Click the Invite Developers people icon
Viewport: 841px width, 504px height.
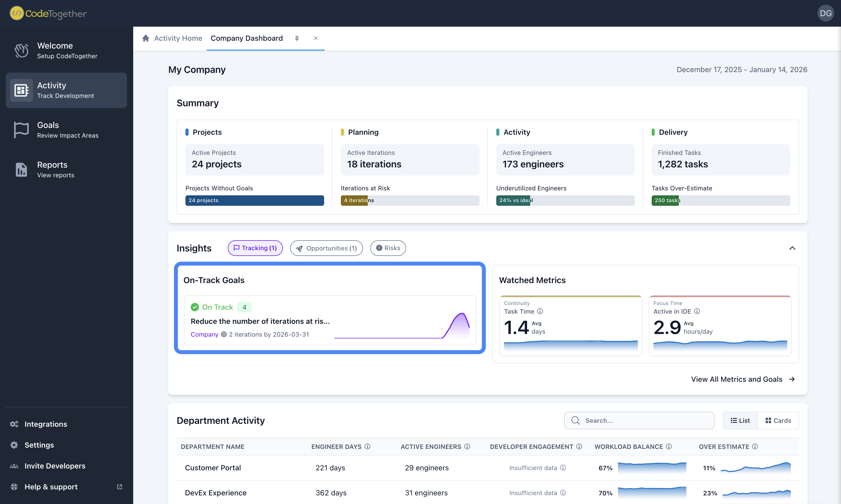click(14, 466)
